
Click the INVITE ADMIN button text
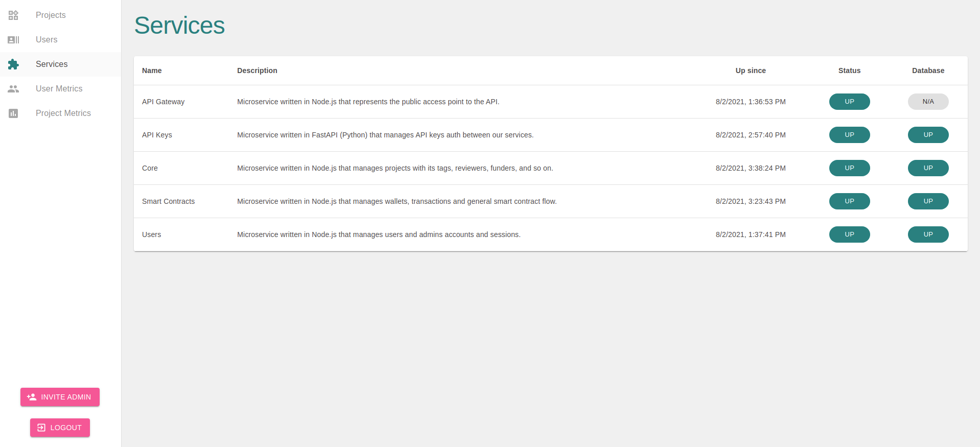pos(66,397)
